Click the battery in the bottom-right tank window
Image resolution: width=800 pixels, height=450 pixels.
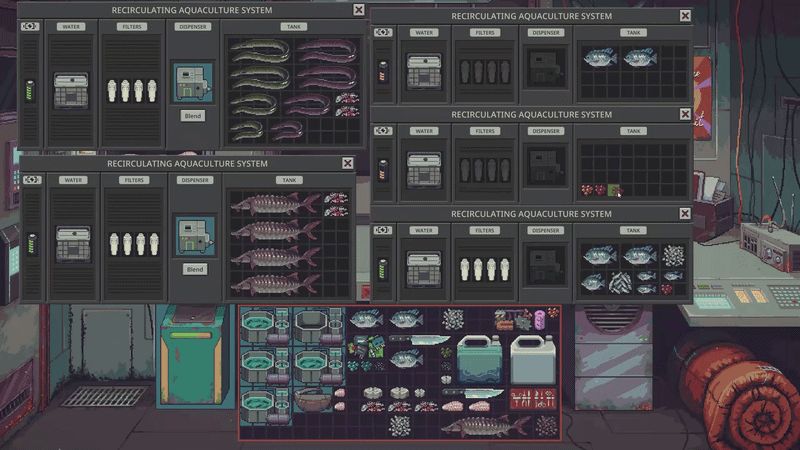pyautogui.click(x=383, y=269)
